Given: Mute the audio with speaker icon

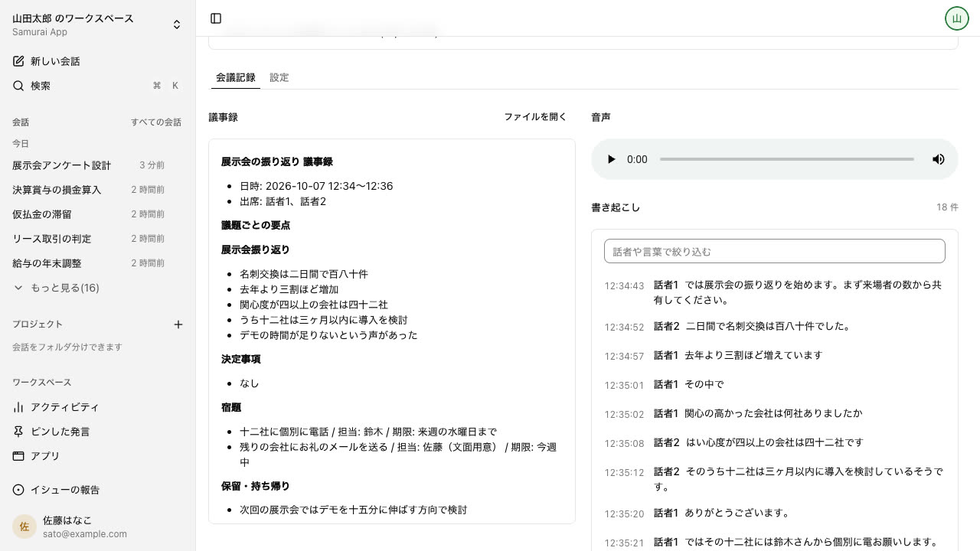Looking at the screenshot, I should point(938,159).
